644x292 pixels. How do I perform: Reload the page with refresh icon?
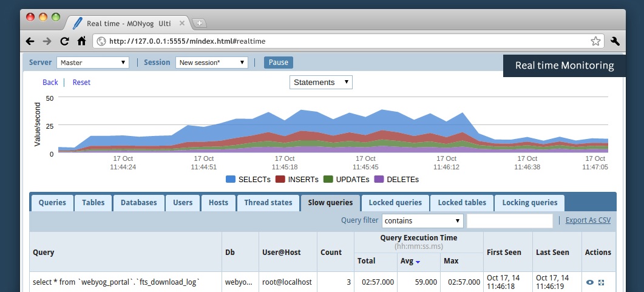(x=64, y=41)
